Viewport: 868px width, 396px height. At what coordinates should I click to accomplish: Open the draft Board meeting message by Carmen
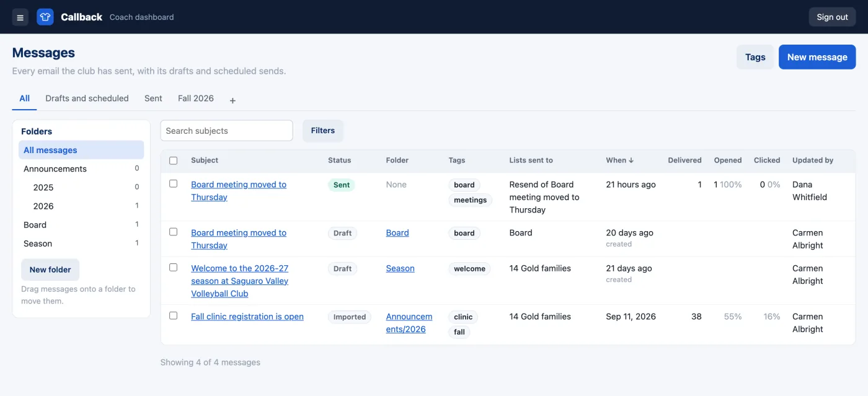tap(239, 239)
